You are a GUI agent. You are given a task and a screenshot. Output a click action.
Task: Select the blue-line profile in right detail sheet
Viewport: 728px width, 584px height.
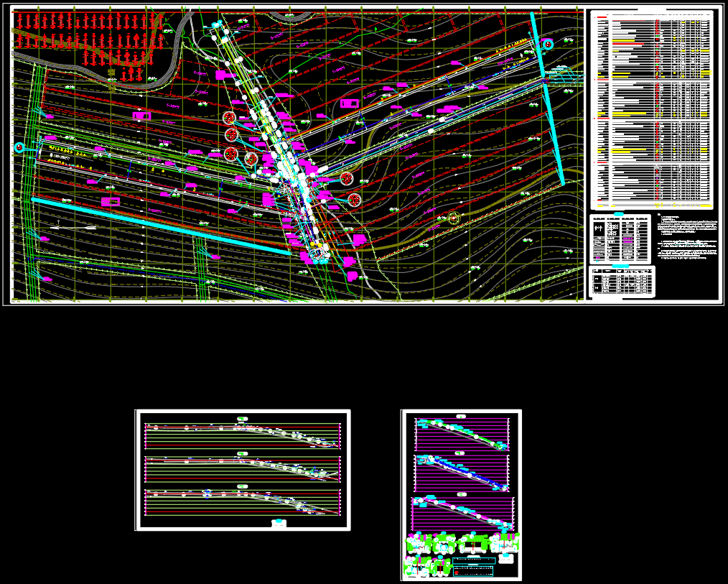click(x=462, y=473)
